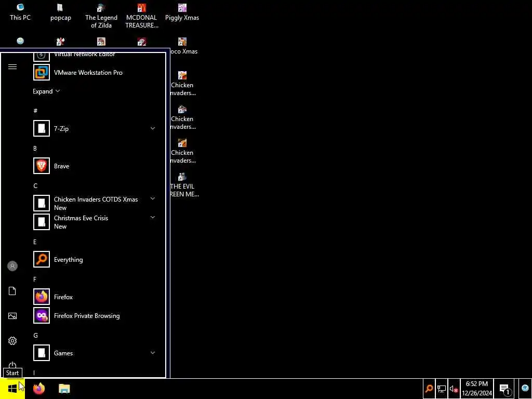Open the network tray icon

point(441,389)
